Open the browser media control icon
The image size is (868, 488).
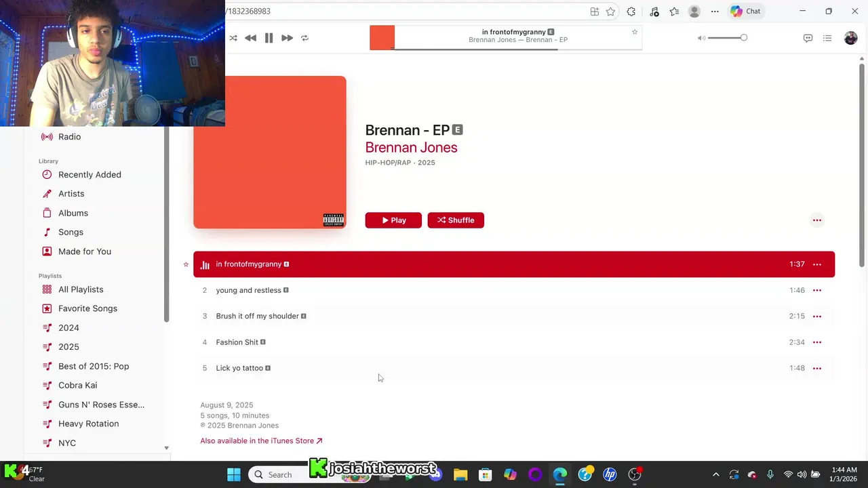(x=654, y=12)
